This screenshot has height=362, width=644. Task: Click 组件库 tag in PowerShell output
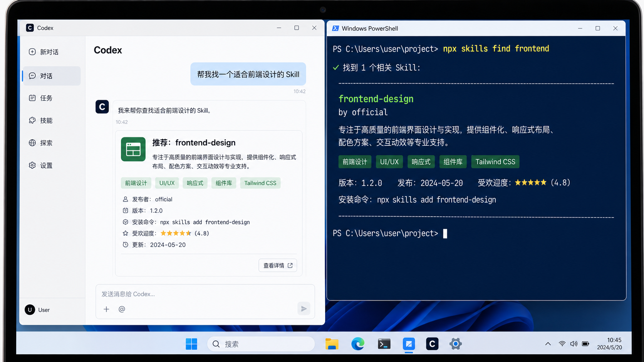click(x=453, y=162)
